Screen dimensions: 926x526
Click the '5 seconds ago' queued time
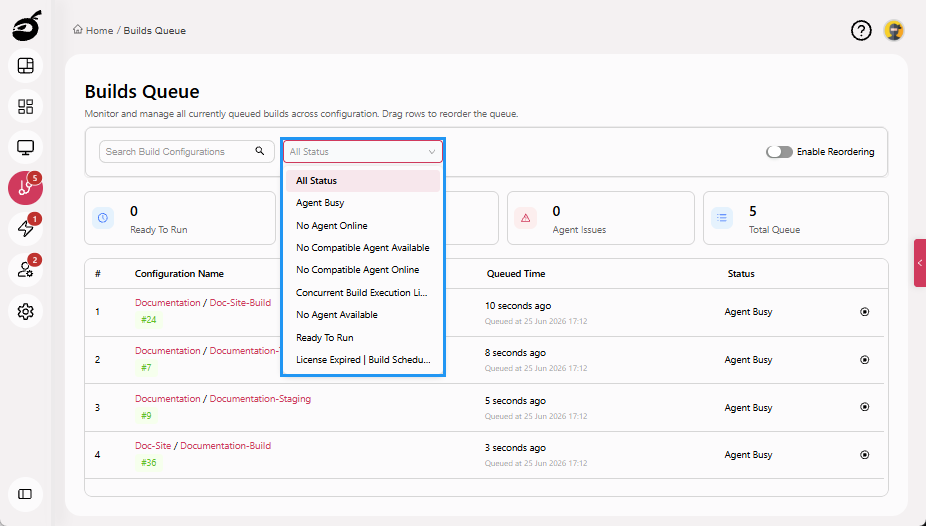tap(515, 401)
